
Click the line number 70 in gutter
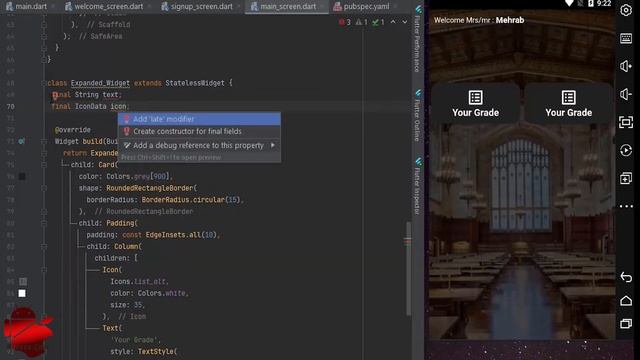(x=11, y=107)
